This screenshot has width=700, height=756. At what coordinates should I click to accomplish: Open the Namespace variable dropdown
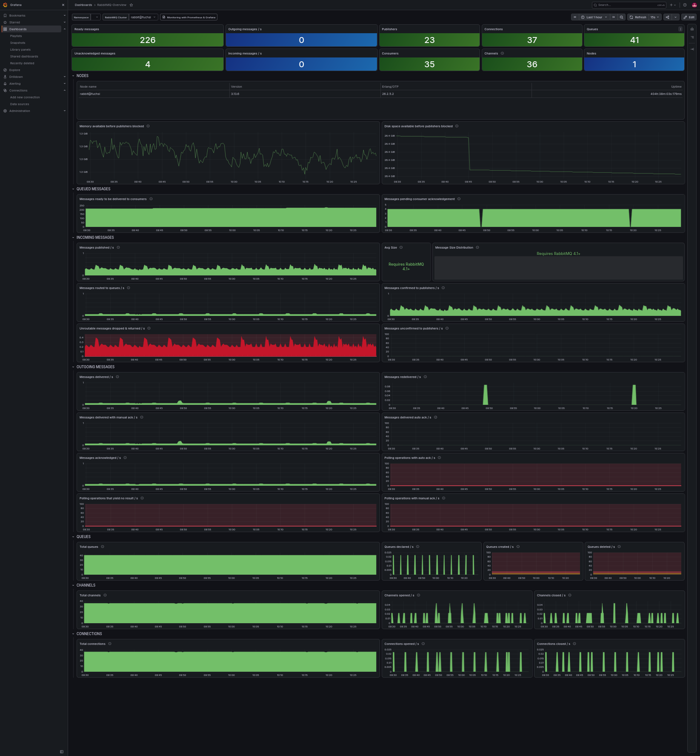pos(96,17)
